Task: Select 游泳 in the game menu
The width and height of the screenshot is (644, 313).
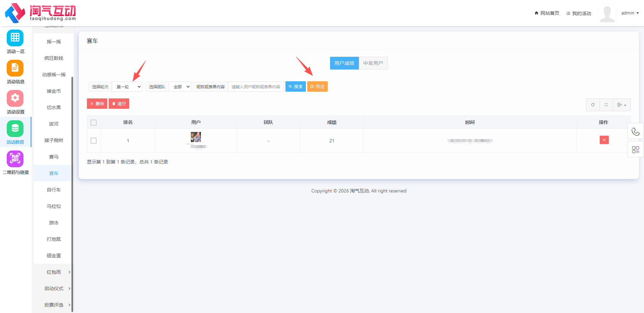Action: coord(54,223)
